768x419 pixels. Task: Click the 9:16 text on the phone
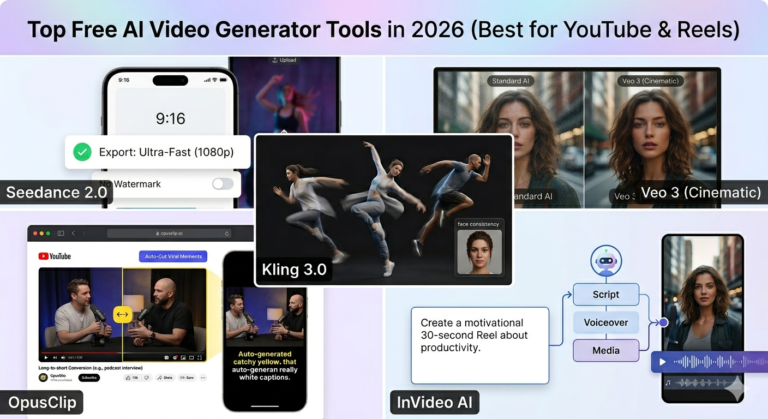tap(170, 118)
